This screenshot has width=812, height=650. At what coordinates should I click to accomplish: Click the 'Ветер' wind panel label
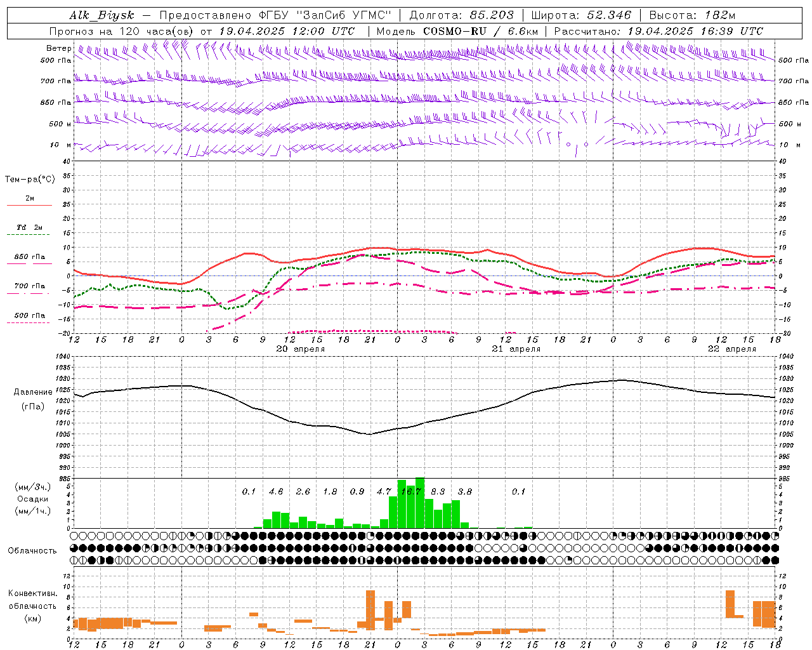coord(59,48)
